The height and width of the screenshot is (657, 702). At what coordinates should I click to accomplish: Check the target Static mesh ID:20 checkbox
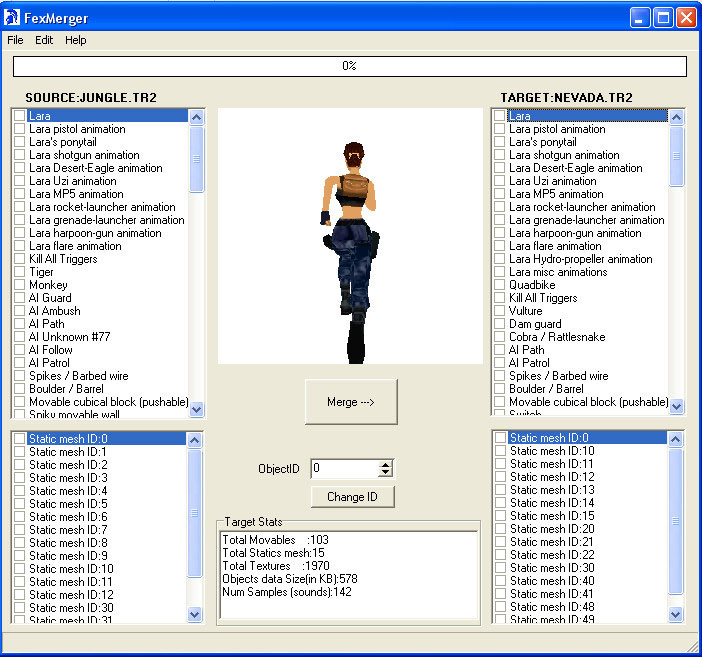tap(501, 529)
